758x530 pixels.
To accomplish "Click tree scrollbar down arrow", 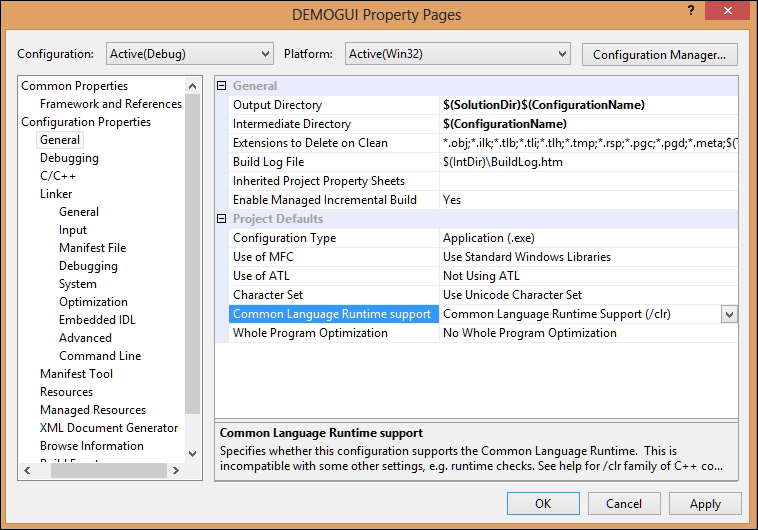I will (x=192, y=454).
